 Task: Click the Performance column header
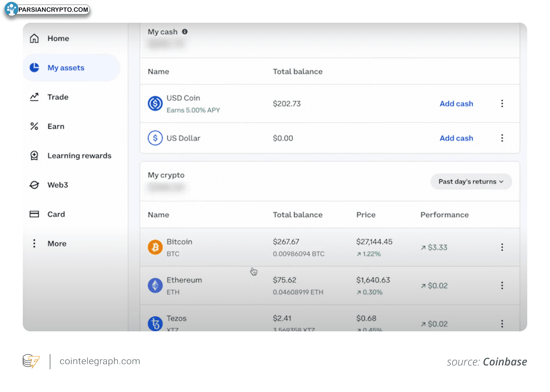coord(445,215)
